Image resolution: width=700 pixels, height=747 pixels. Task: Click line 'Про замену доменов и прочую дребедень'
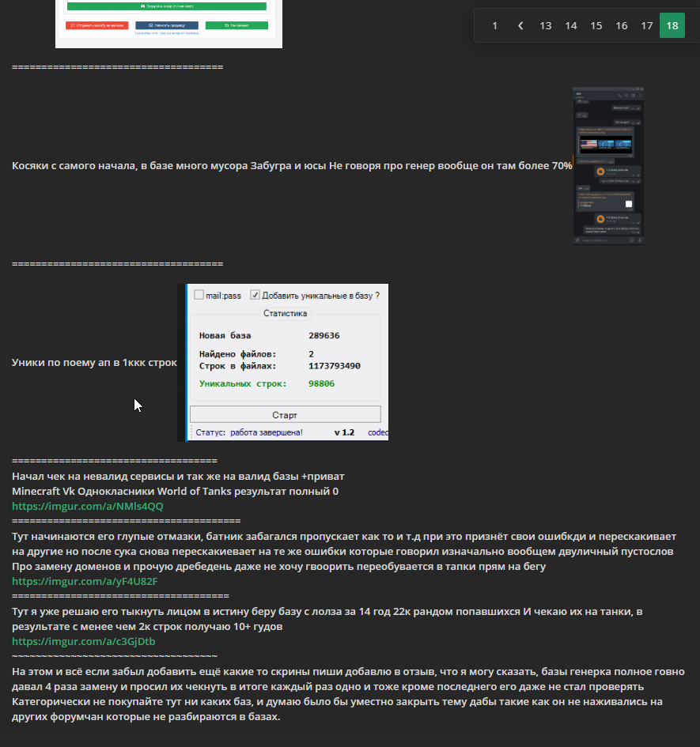(278, 567)
